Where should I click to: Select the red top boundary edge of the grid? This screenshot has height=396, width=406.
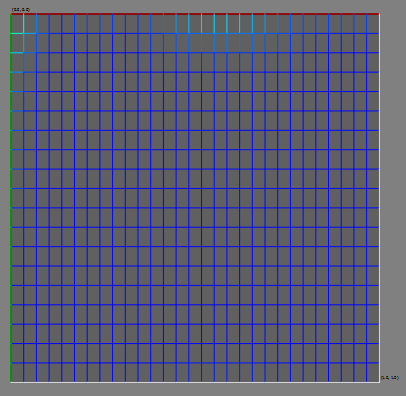point(195,14)
